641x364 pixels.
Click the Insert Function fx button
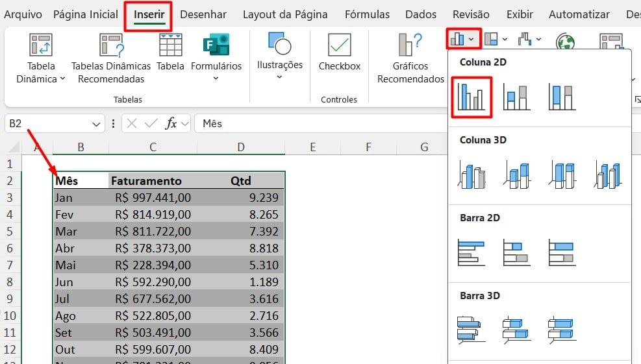click(x=171, y=123)
